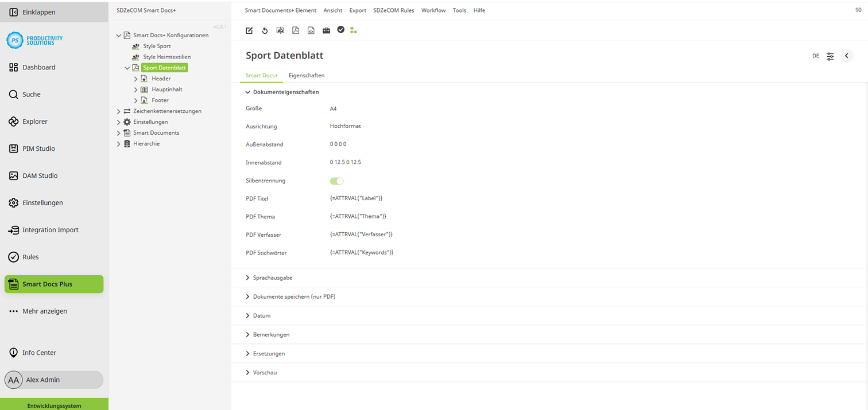Open the Ansicht menu
Screen dimensions: 868x410
point(333,10)
